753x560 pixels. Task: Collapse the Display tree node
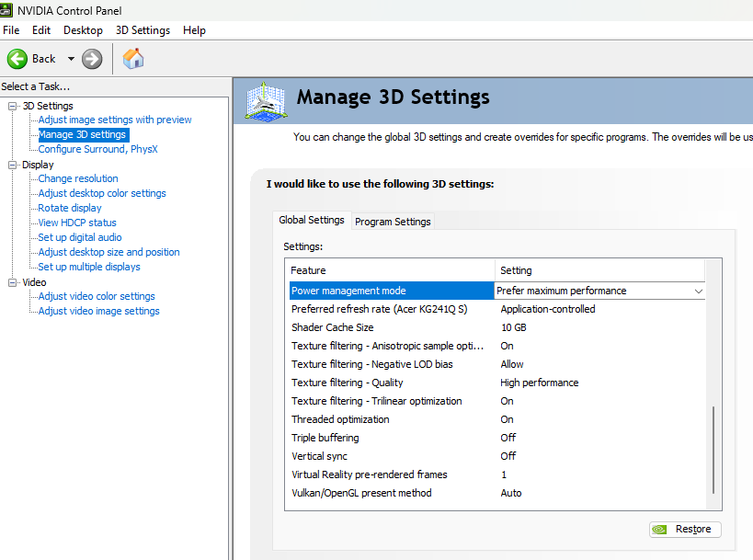pyautogui.click(x=13, y=166)
